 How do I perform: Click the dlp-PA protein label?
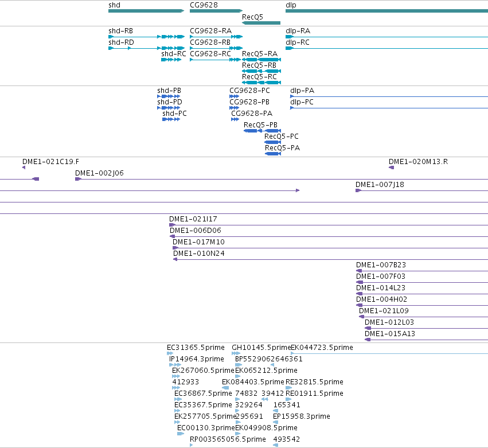302,91
